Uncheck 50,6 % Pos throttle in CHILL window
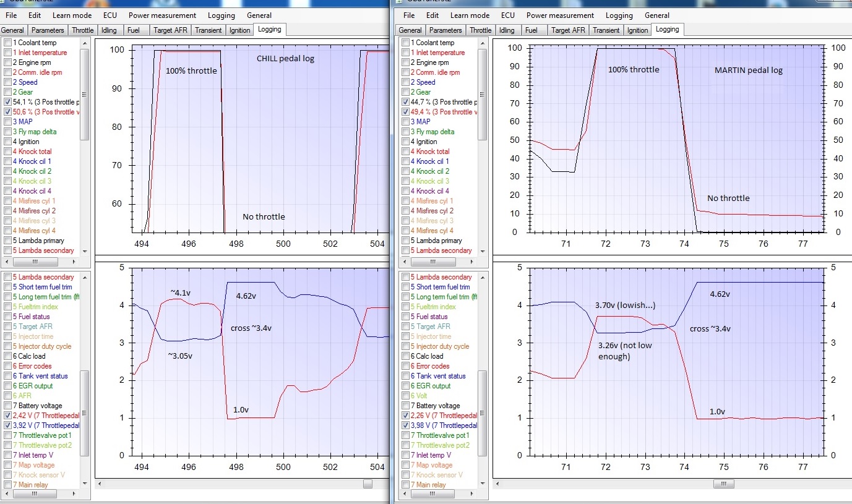852x504 pixels. [7, 112]
